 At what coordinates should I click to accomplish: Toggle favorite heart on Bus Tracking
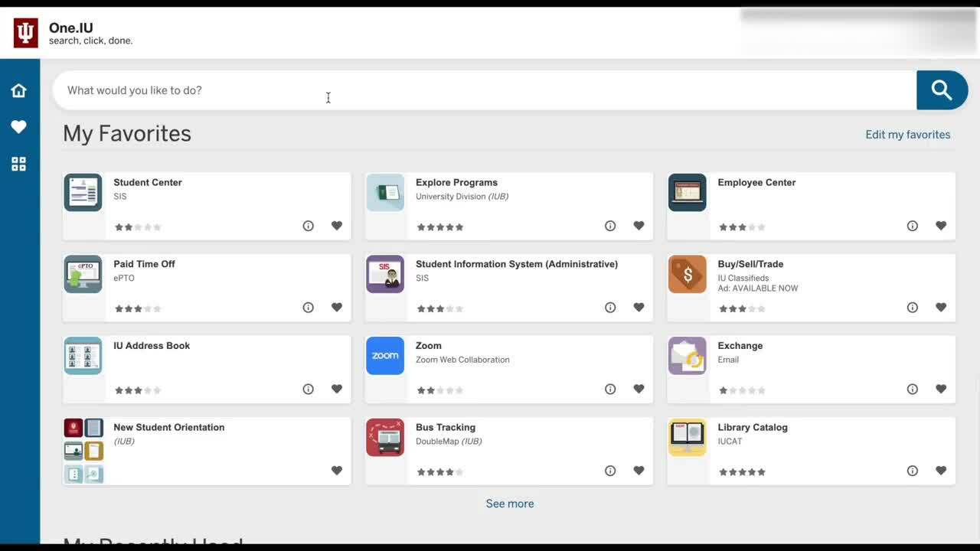639,471
